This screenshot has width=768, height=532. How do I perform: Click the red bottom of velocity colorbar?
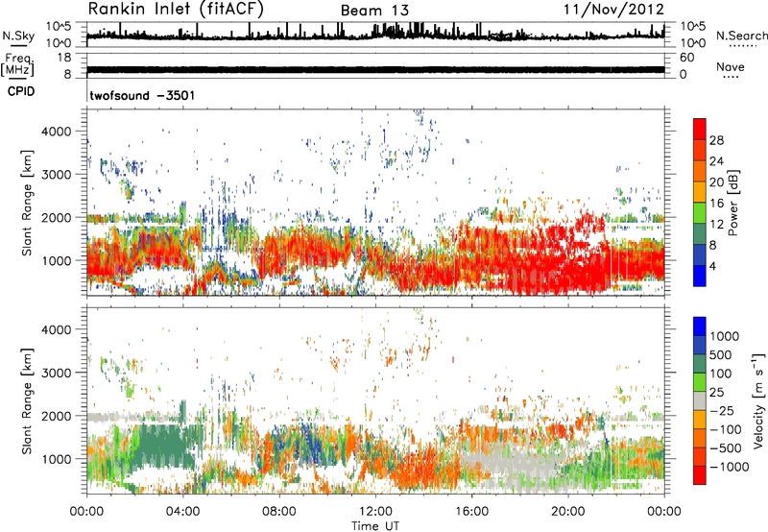coord(700,475)
